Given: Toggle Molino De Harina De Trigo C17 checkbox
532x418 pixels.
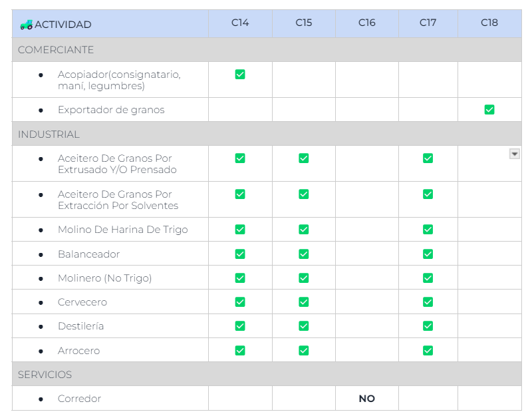Looking at the screenshot, I should click(428, 230).
